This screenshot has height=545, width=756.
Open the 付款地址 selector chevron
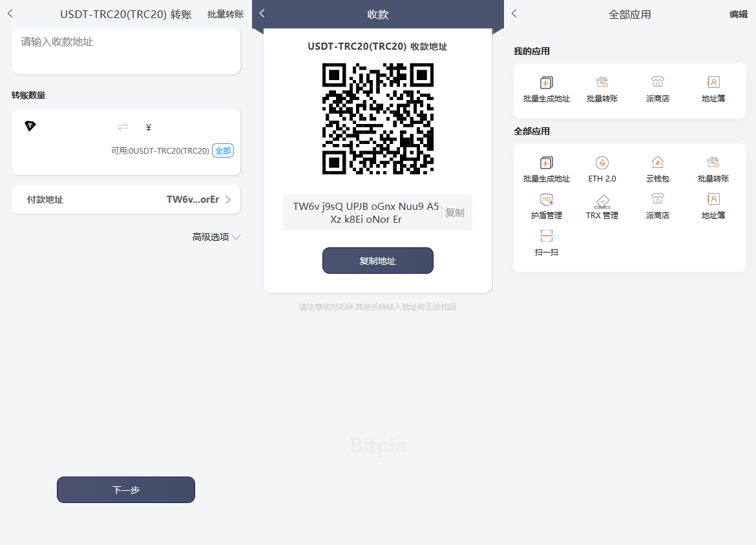pos(228,200)
